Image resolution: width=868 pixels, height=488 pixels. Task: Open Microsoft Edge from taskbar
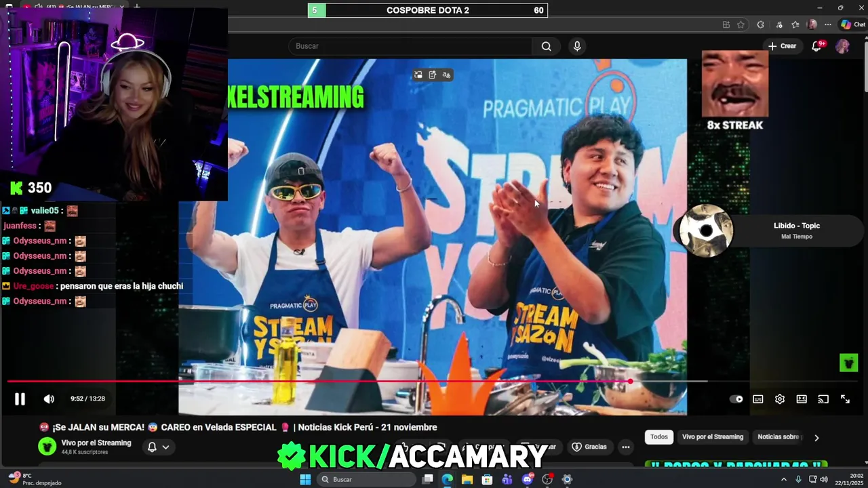(x=447, y=479)
